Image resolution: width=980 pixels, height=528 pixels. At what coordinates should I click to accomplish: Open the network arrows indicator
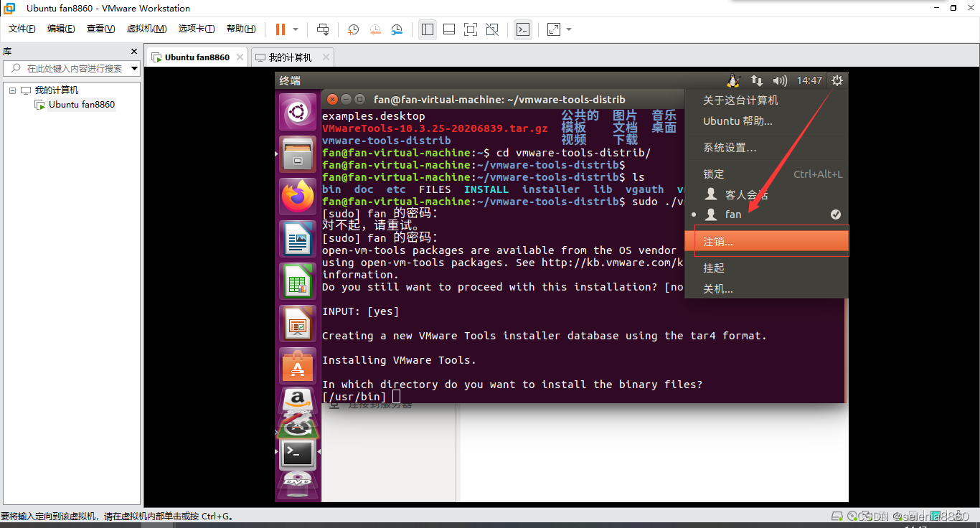click(x=757, y=80)
